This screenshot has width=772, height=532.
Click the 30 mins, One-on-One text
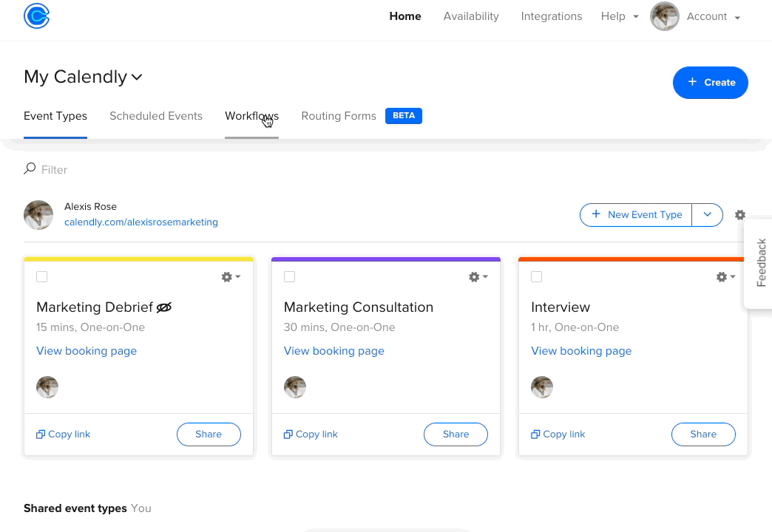[x=339, y=327]
